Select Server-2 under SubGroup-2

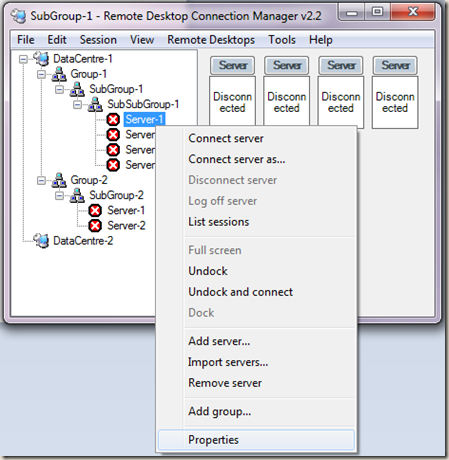point(126,226)
